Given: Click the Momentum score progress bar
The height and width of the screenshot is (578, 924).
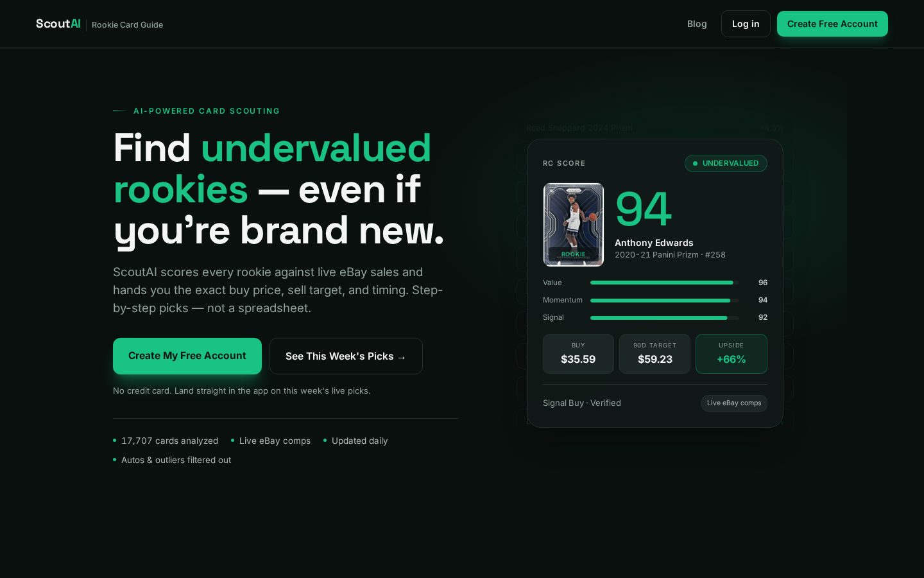Looking at the screenshot, I should pyautogui.click(x=665, y=300).
